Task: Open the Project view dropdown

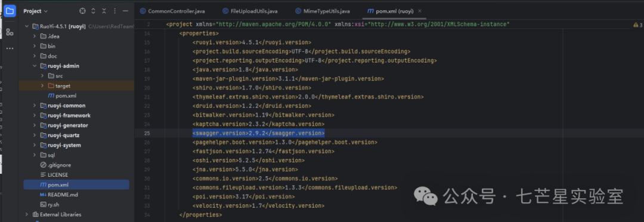Action: pyautogui.click(x=35, y=11)
